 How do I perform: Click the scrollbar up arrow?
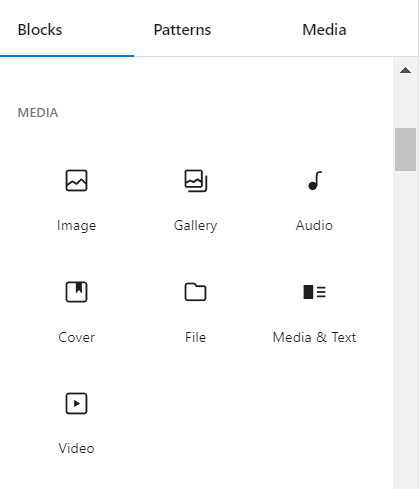coord(405,70)
